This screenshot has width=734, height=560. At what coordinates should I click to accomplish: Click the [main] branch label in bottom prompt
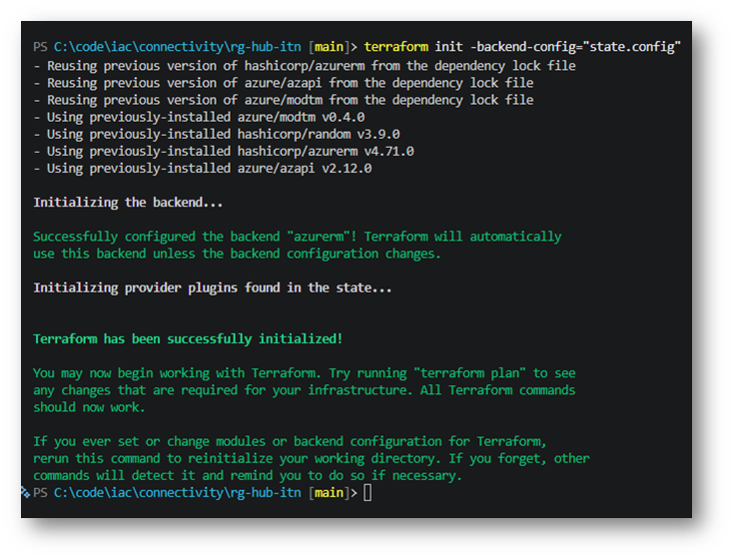330,493
